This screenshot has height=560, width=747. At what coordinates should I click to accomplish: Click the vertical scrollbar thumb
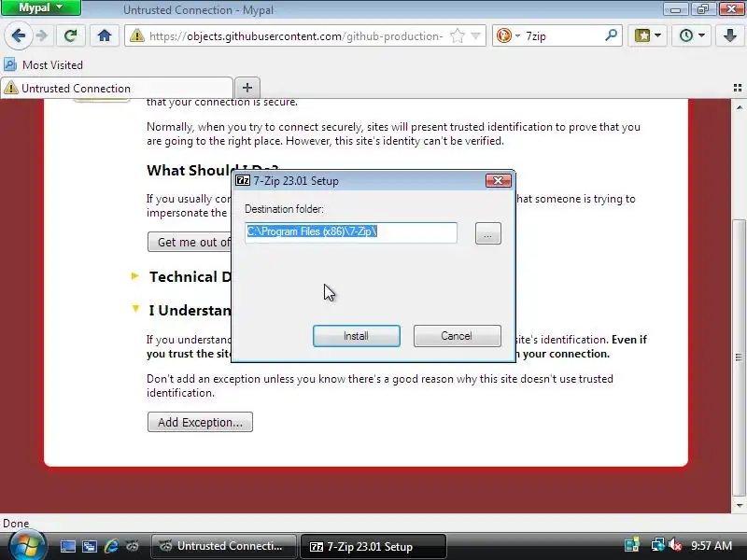pyautogui.click(x=739, y=357)
